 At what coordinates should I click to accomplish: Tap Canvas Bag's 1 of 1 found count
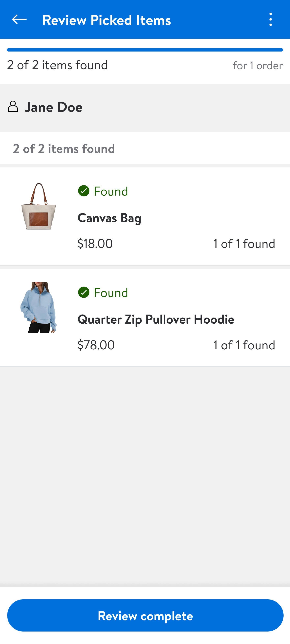(244, 244)
